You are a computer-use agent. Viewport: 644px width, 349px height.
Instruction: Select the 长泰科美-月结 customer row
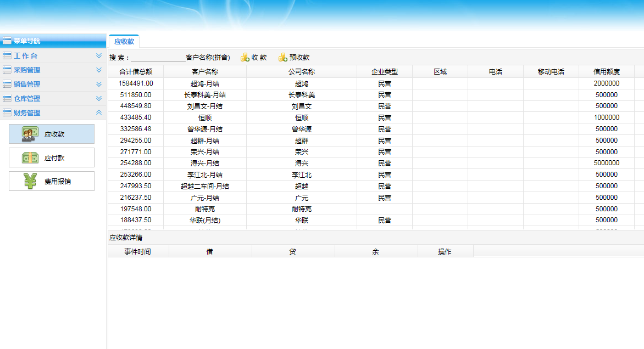376,95
